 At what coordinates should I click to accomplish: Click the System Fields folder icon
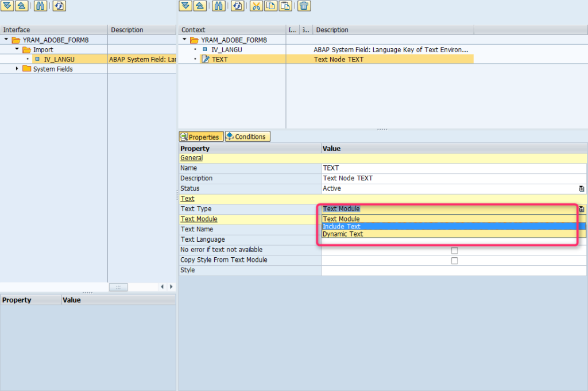coord(26,68)
